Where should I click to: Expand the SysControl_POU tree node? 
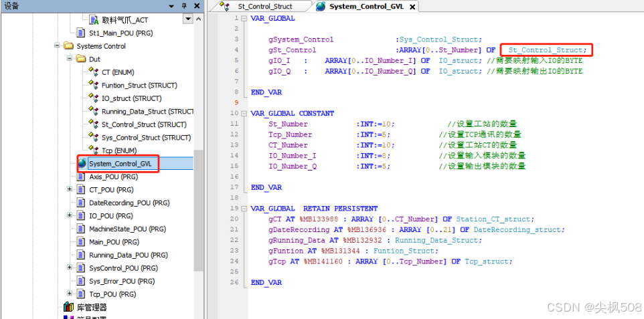70,268
